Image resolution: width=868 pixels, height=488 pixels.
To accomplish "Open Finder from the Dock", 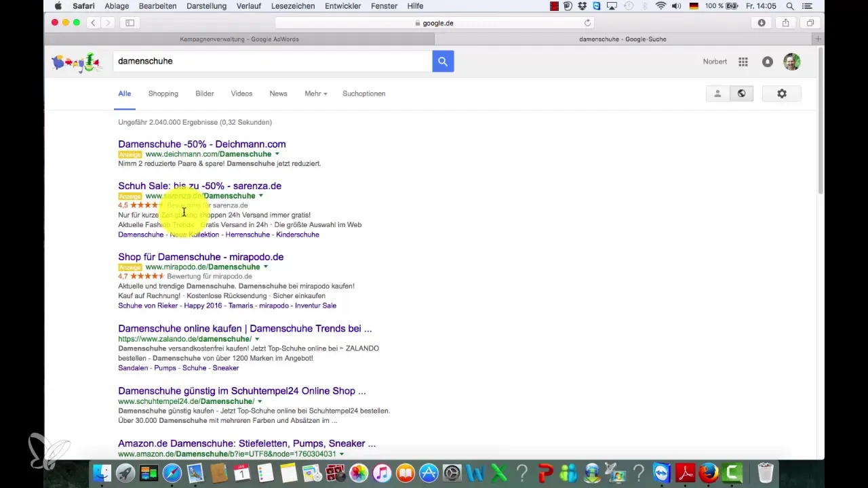I will pyautogui.click(x=101, y=472).
